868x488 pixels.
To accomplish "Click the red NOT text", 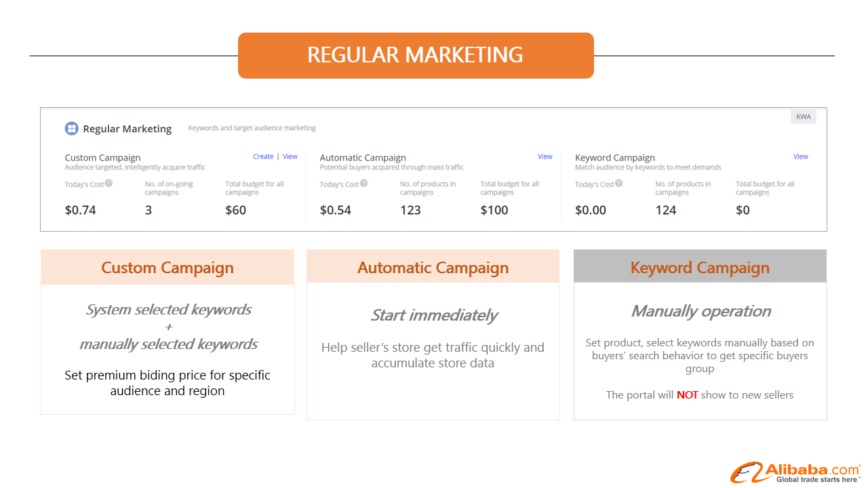I will click(x=687, y=394).
